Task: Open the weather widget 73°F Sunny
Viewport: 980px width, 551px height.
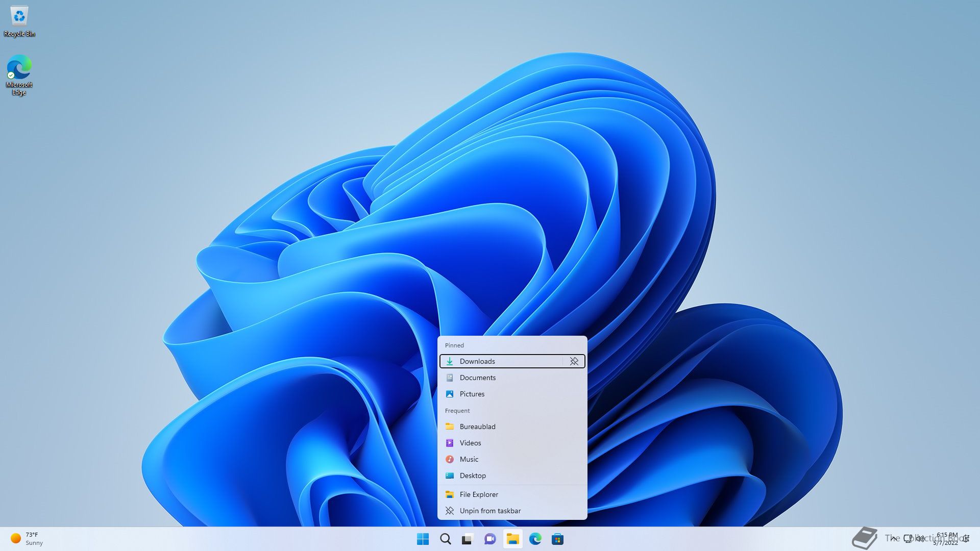Action: 27,539
